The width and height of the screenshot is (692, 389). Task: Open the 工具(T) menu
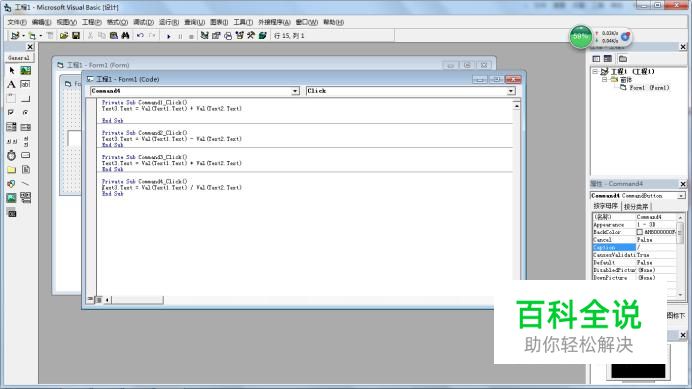click(x=243, y=22)
